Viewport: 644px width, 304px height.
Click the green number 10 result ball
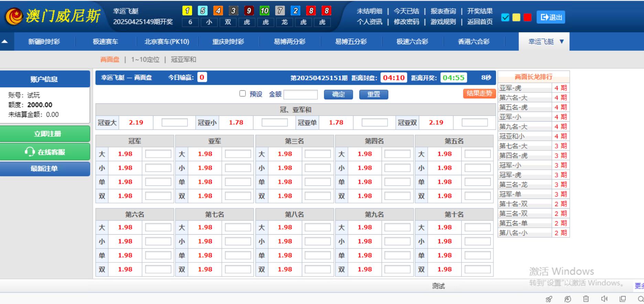[264, 11]
